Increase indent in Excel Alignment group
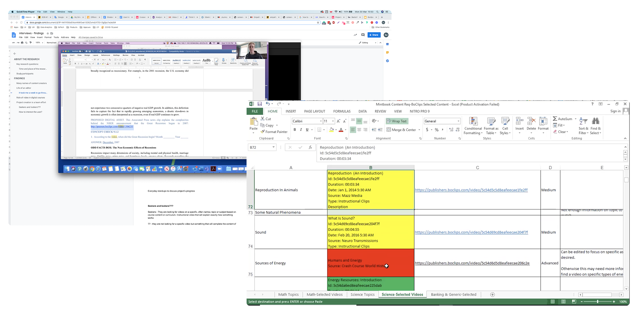Image resolution: width=644 pixels, height=322 pixels. coord(380,130)
